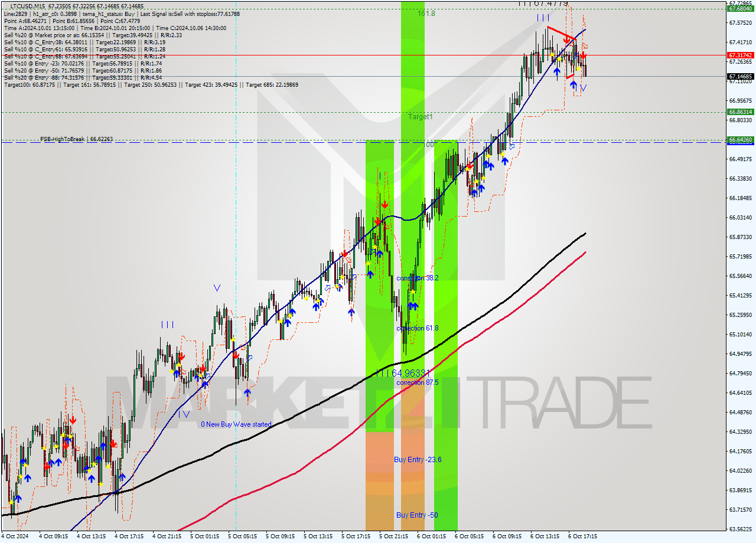Screen dimensions: 756x543
Task: Click the 63.56225 price axis value
Action: (741, 529)
